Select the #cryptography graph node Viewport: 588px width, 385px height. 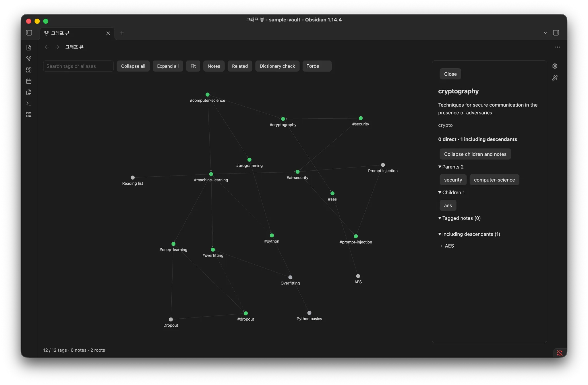pyautogui.click(x=283, y=119)
